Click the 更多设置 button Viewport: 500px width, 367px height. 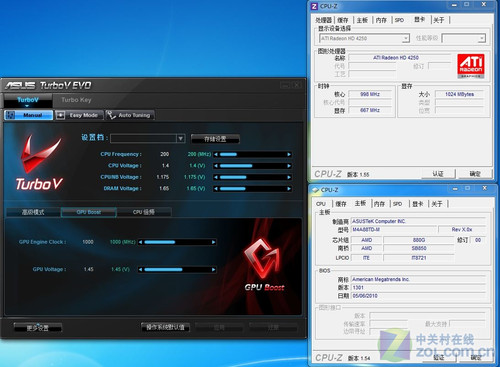coord(38,328)
